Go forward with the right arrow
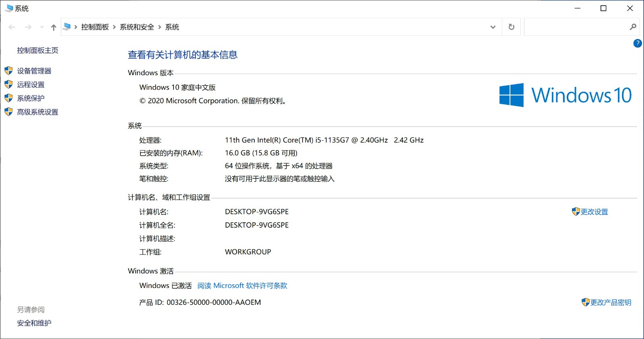Image resolution: width=644 pixels, height=339 pixels. click(x=28, y=27)
